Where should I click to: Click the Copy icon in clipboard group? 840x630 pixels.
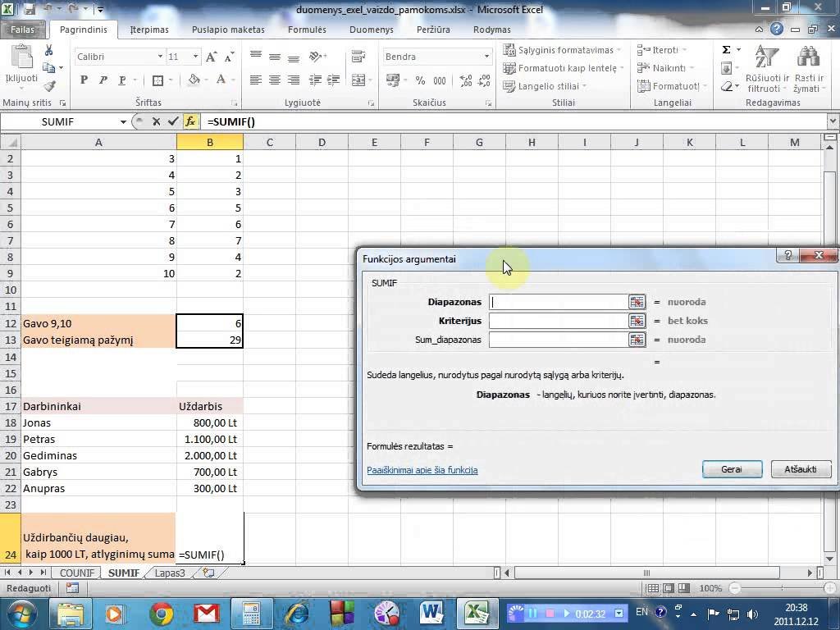click(x=48, y=67)
